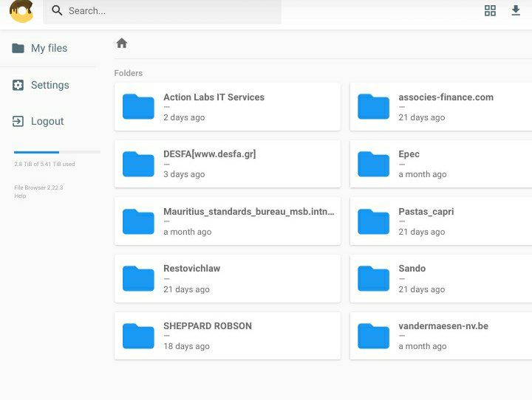Click '18 days ago' under SHEPPARD ROBSON

pos(187,346)
